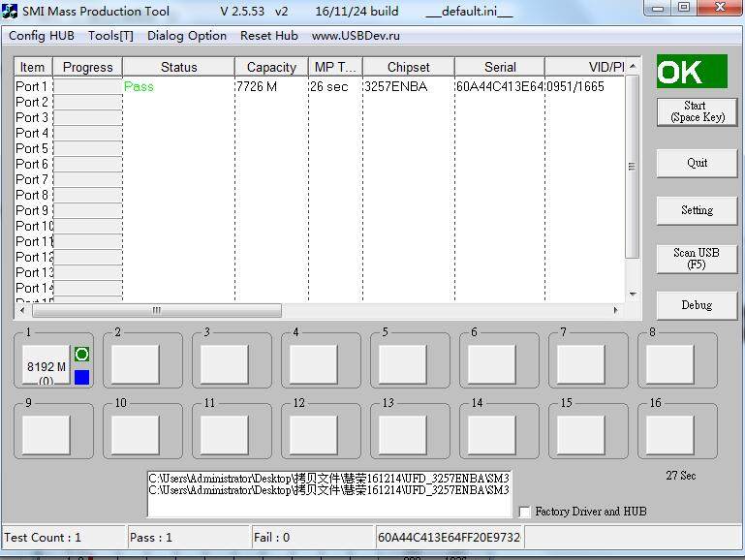
Task: Click the list's scroll down arrow
Action: coord(633,294)
